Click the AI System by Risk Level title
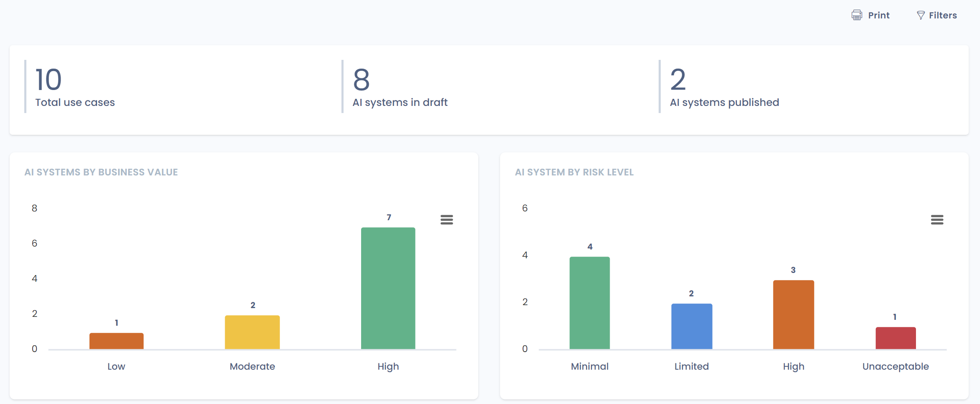Image resolution: width=980 pixels, height=404 pixels. pos(574,172)
